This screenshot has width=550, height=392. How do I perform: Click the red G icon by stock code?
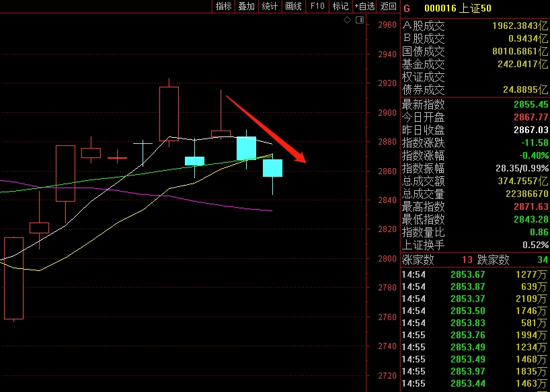point(407,9)
